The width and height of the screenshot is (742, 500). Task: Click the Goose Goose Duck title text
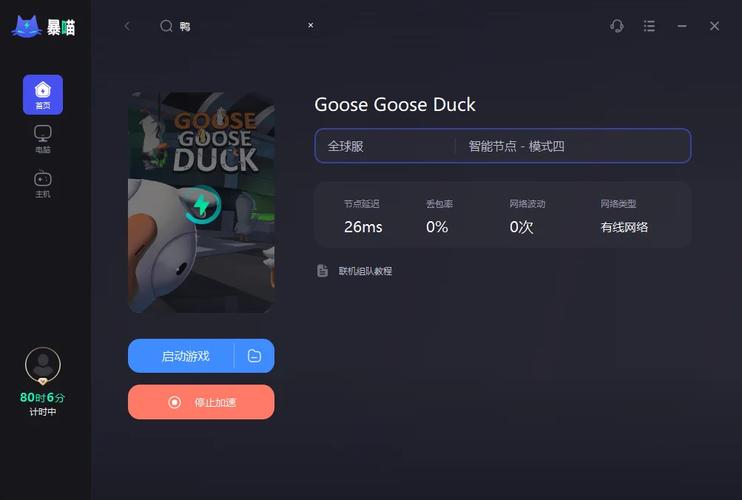395,105
